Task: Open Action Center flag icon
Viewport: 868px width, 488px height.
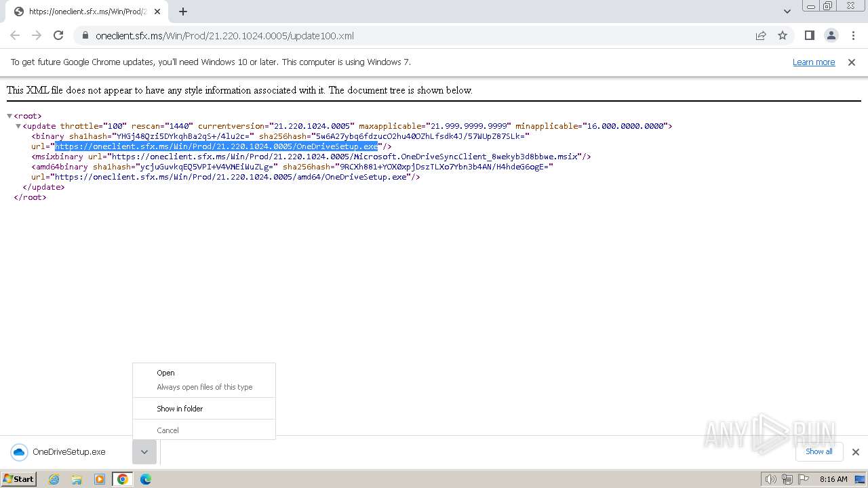Action: coord(804,479)
